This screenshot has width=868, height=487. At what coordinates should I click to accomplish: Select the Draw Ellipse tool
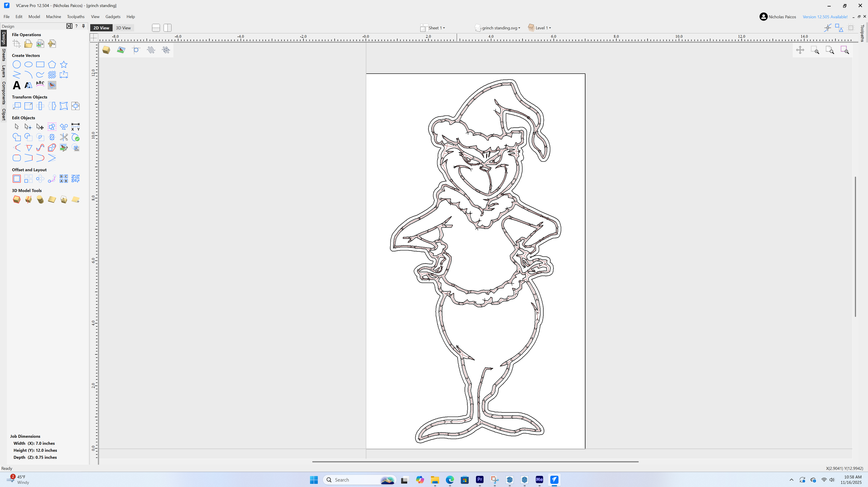click(28, 65)
